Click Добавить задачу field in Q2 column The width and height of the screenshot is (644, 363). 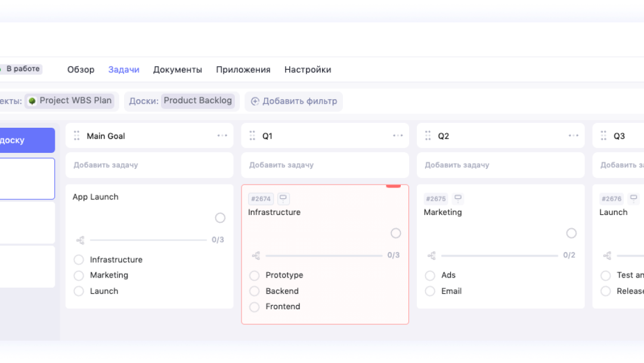click(x=500, y=165)
